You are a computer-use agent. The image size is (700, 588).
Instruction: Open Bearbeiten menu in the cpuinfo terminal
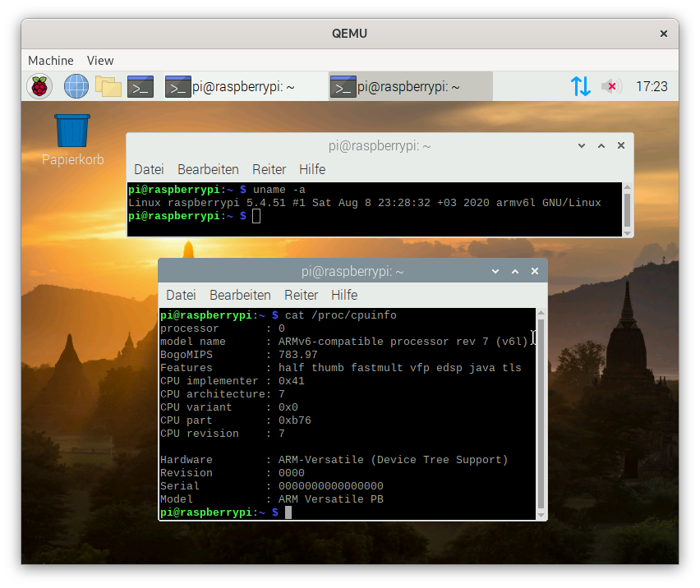click(240, 296)
